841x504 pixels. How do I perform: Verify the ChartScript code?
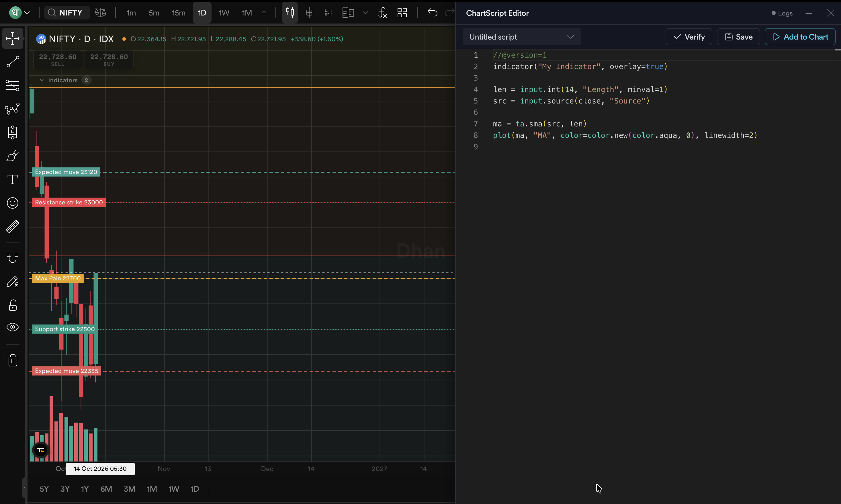point(689,37)
